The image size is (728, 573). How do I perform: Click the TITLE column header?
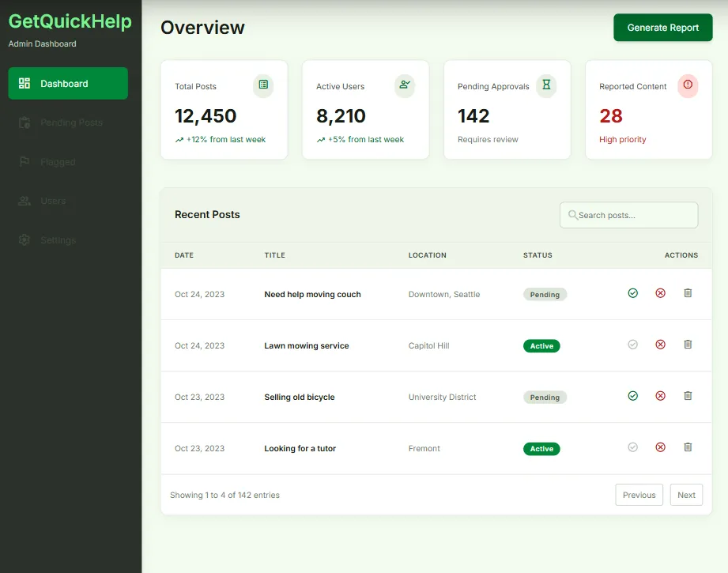pyautogui.click(x=275, y=255)
